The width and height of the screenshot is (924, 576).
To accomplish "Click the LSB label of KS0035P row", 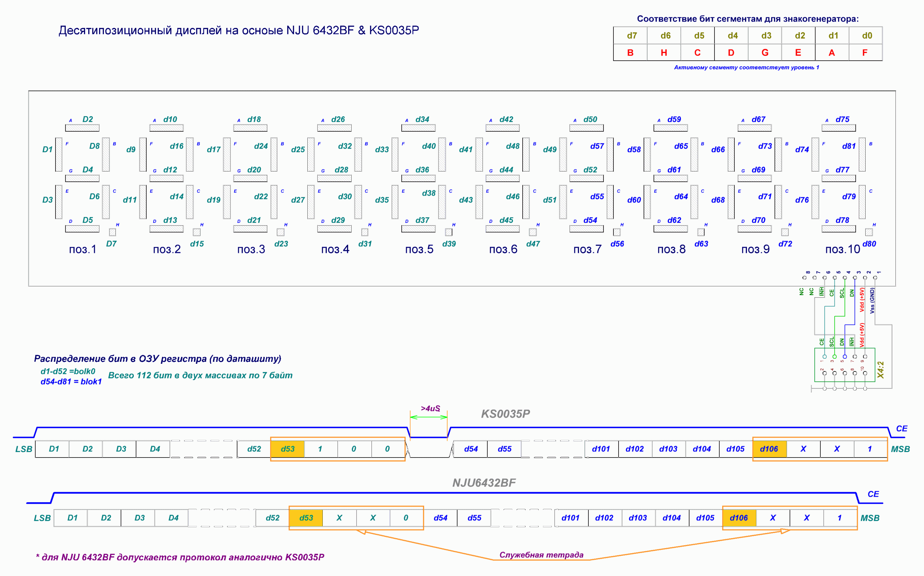I will coord(24,449).
